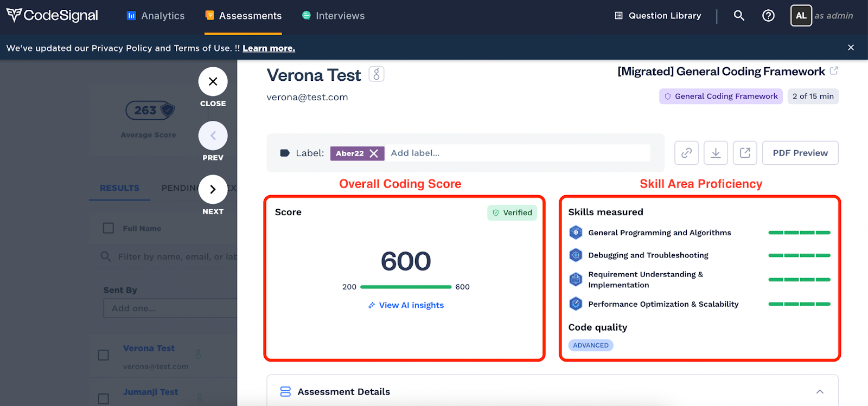Click Debugging and Troubleshooting proficiency bar
Image resolution: width=868 pixels, height=406 pixels.
(799, 255)
